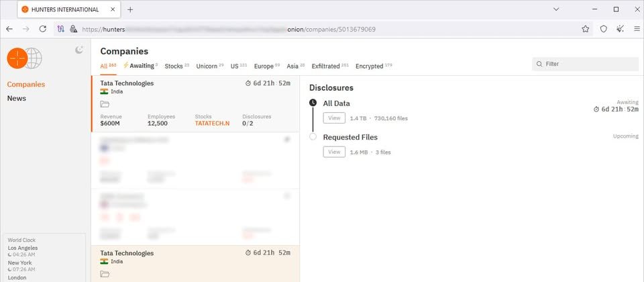The width and height of the screenshot is (644, 282).
Task: Click the folder icon under Tata Technologies
Action: 105,104
